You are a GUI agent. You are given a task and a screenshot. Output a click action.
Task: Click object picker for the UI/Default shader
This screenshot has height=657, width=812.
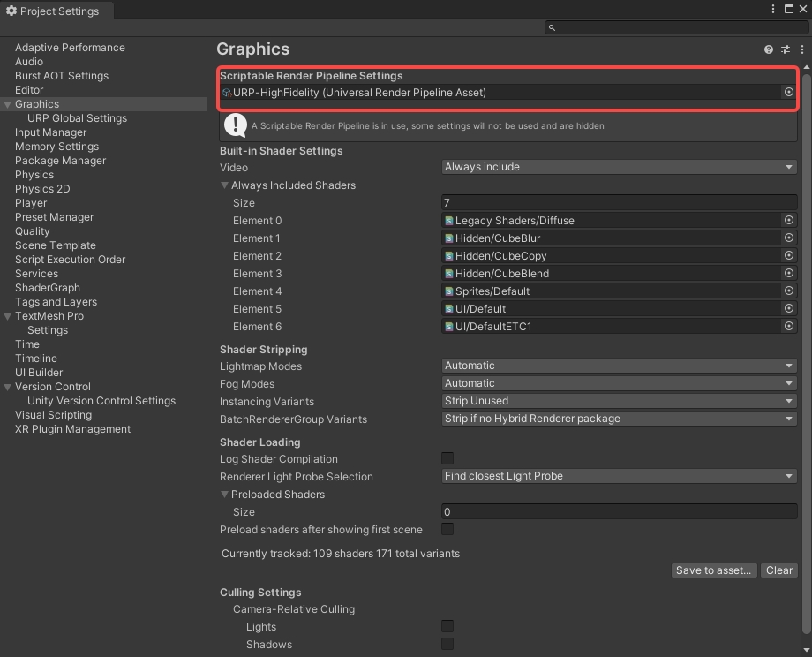(x=788, y=308)
